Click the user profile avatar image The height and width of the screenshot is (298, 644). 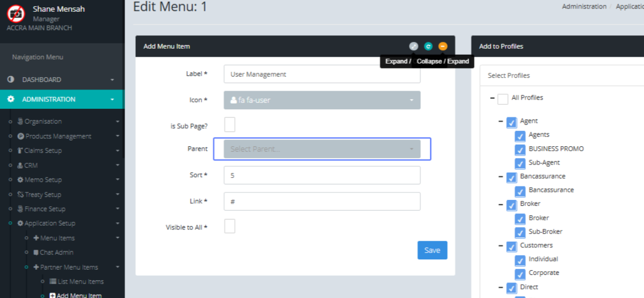tap(16, 13)
